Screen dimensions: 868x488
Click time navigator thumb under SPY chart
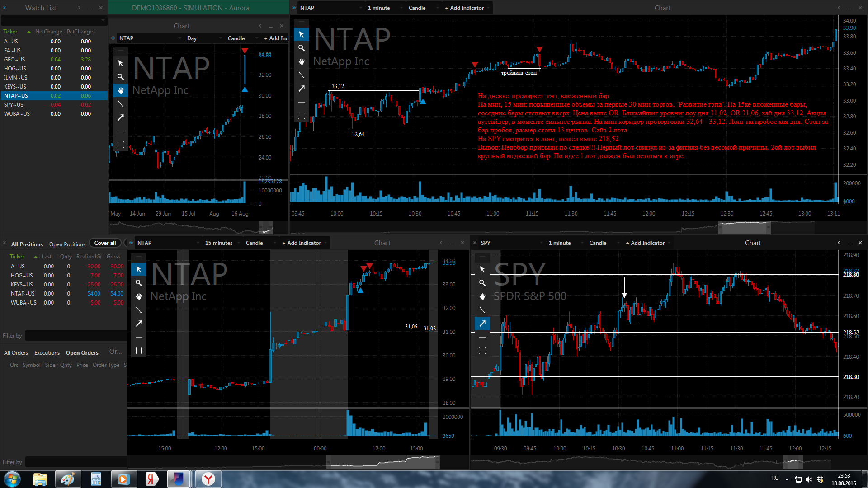click(x=793, y=462)
